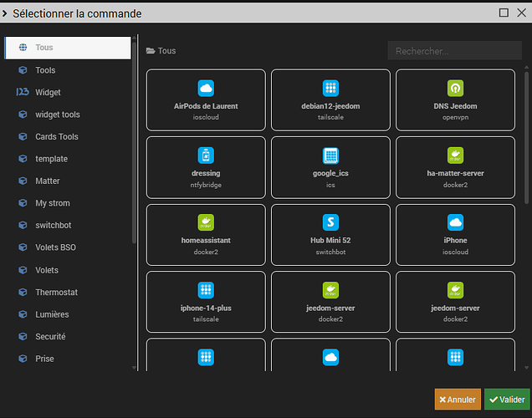Click the cube icon beside switchbot

[x=23, y=225]
